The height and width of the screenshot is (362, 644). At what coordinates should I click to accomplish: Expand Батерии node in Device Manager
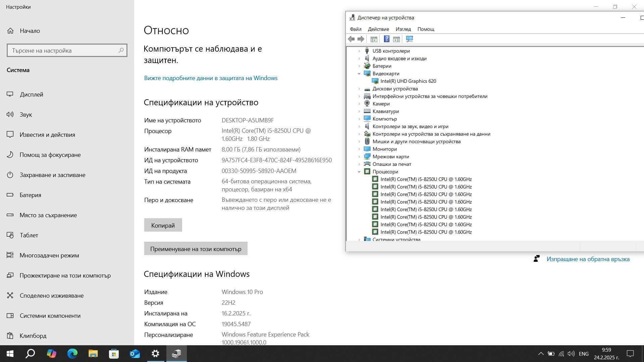(x=359, y=66)
